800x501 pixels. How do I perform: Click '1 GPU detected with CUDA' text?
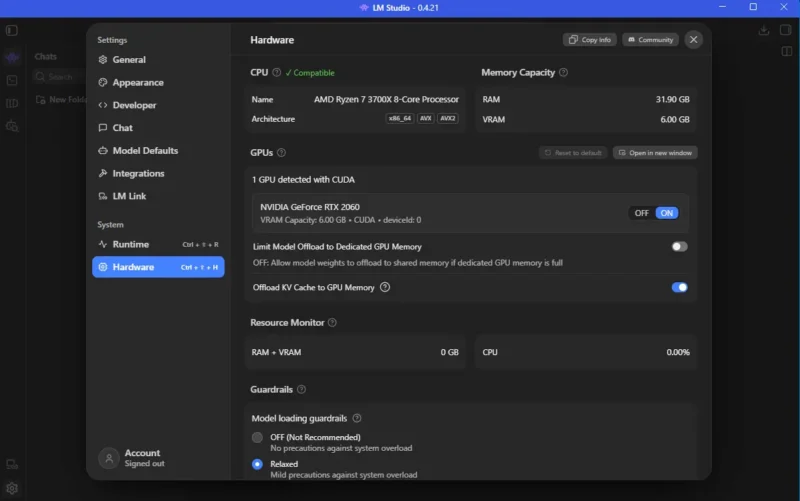[303, 180]
